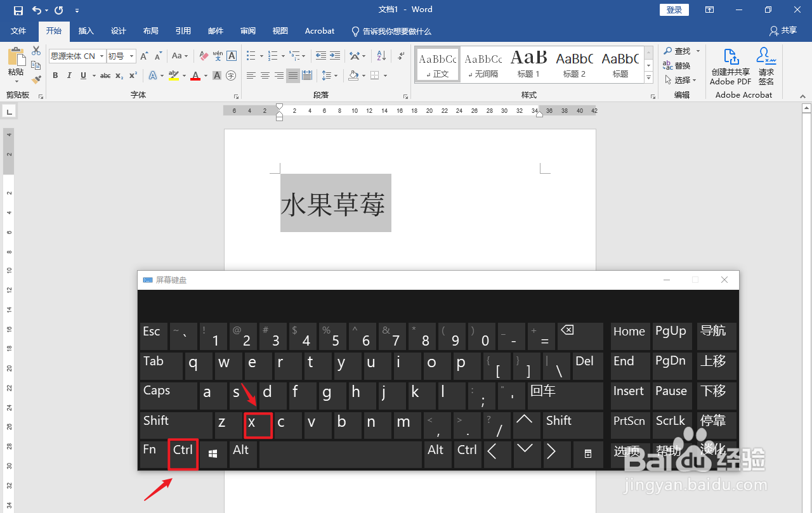Open the phonetic guide (wén) tool
This screenshot has height=513, width=812.
tap(218, 56)
